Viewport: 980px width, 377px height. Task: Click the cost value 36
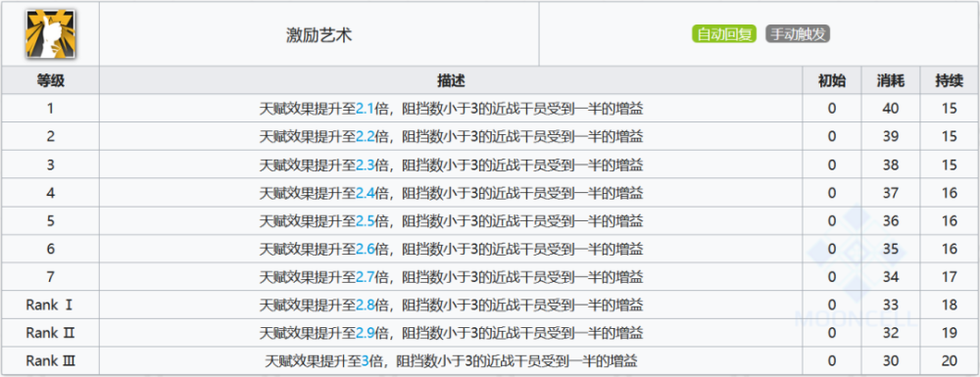tap(891, 221)
